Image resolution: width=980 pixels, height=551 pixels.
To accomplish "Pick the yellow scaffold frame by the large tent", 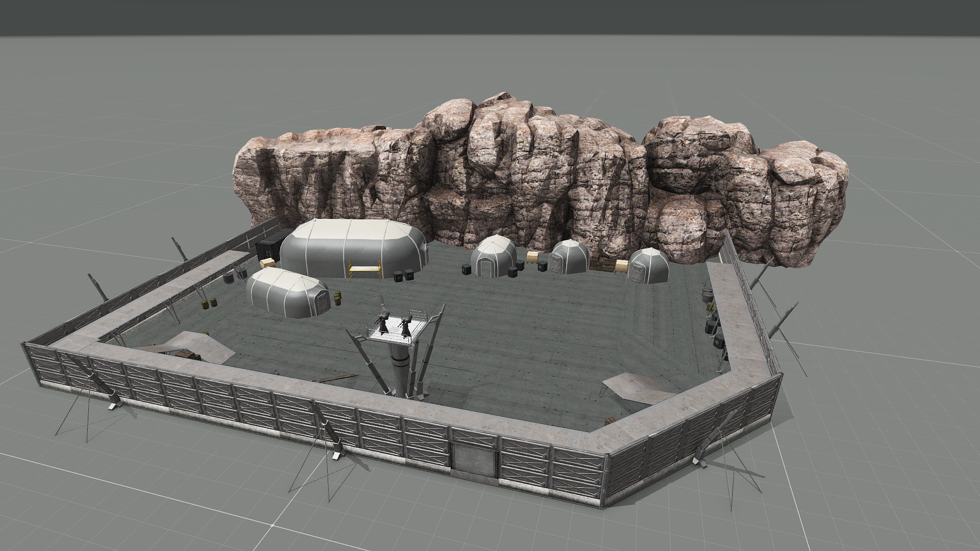I will coord(364,270).
